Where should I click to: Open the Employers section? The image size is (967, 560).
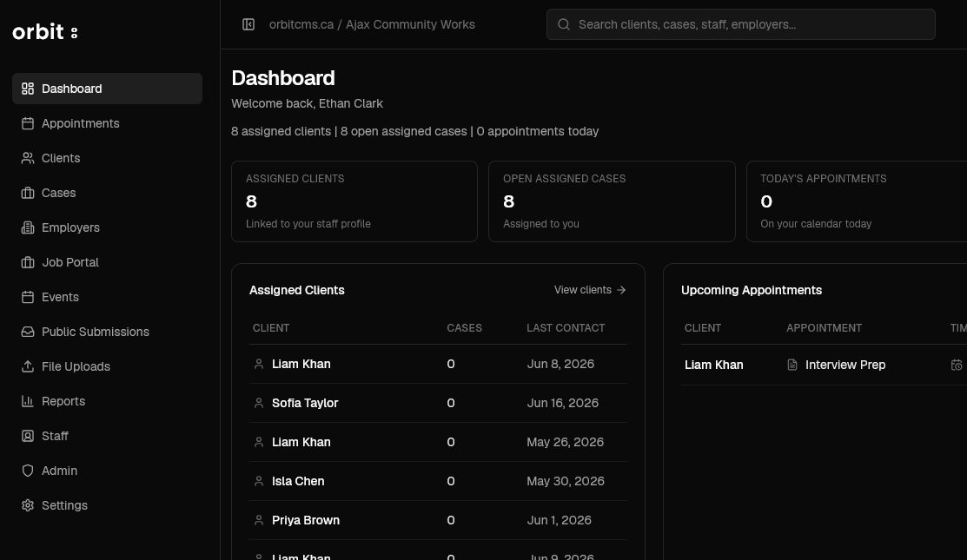[108, 227]
